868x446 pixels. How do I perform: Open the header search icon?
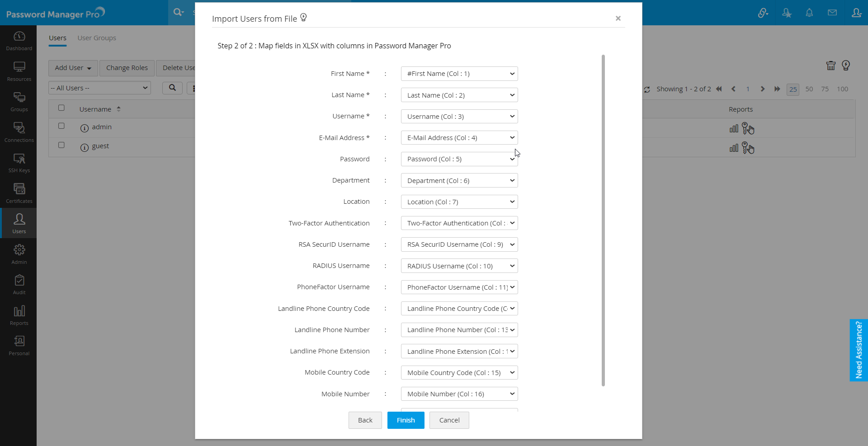pos(179,12)
